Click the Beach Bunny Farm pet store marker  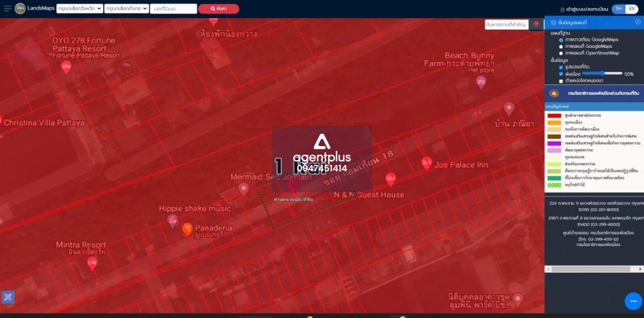pyautogui.click(x=481, y=82)
